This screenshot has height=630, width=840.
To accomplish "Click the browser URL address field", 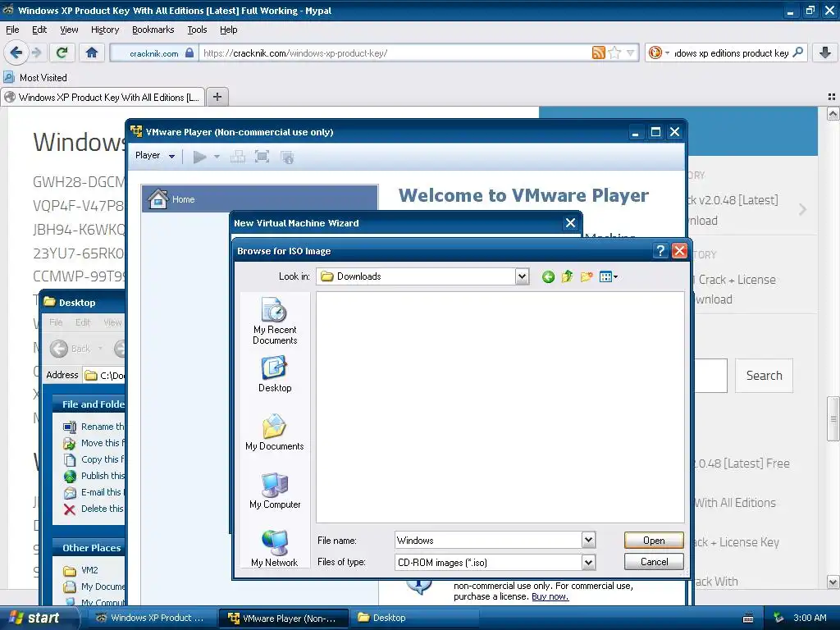I will point(395,53).
